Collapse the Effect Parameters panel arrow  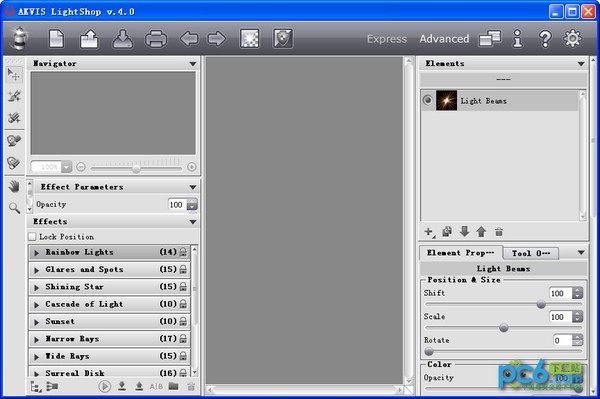point(192,187)
